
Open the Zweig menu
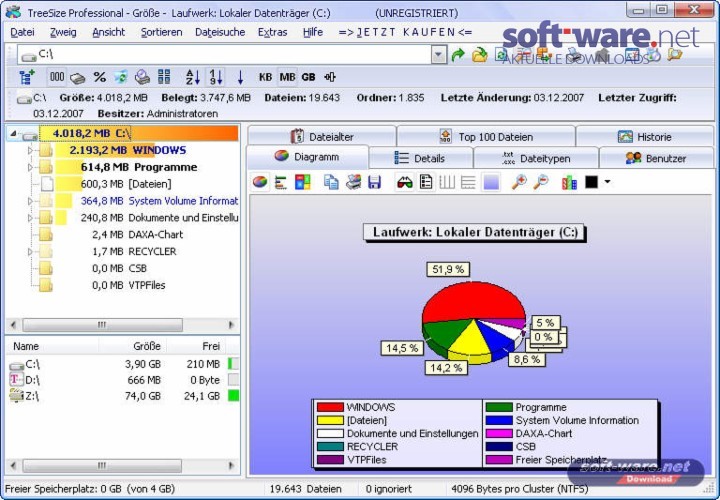coord(63,32)
